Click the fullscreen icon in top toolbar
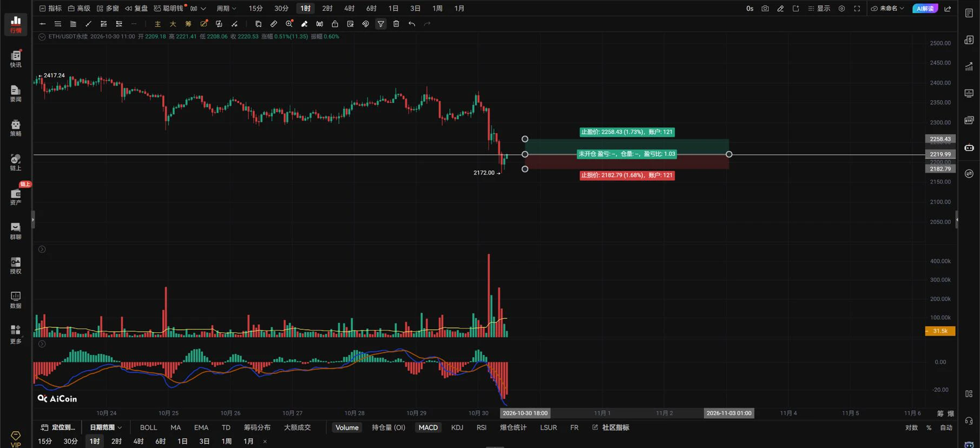 click(857, 9)
